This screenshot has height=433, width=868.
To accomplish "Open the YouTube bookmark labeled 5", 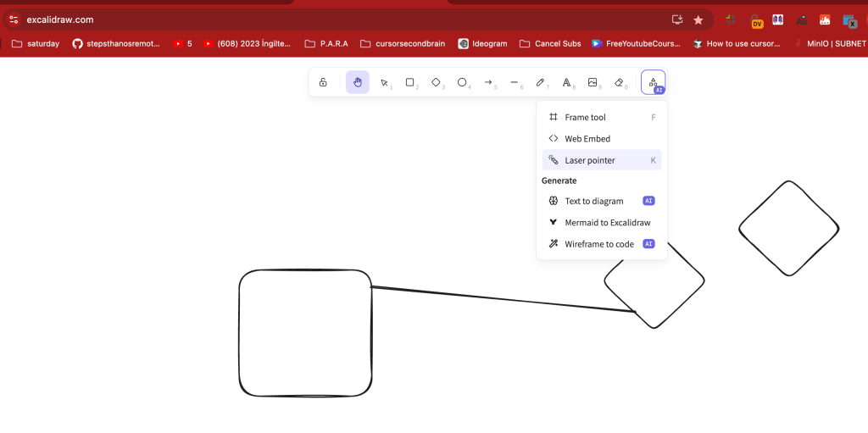I will [x=183, y=44].
